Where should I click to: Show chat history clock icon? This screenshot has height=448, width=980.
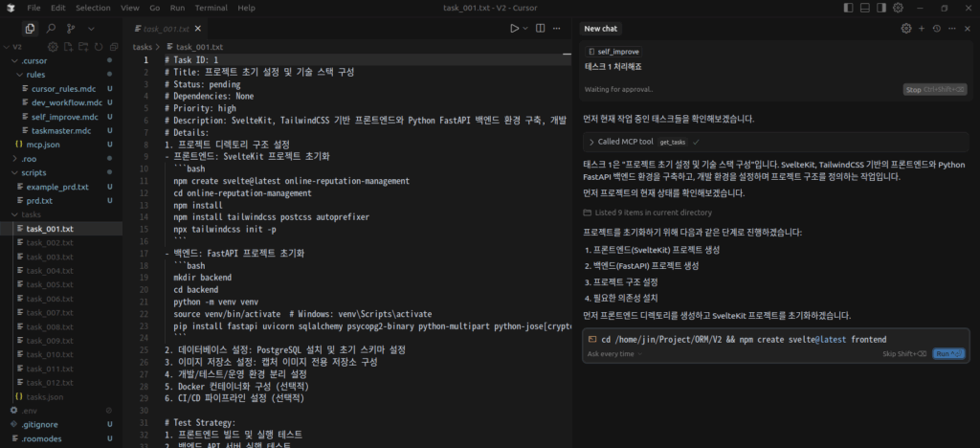[936, 28]
